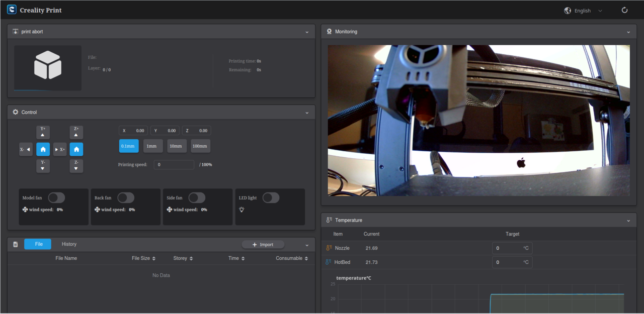This screenshot has width=644, height=314.
Task: Click the Import button
Action: coord(263,245)
